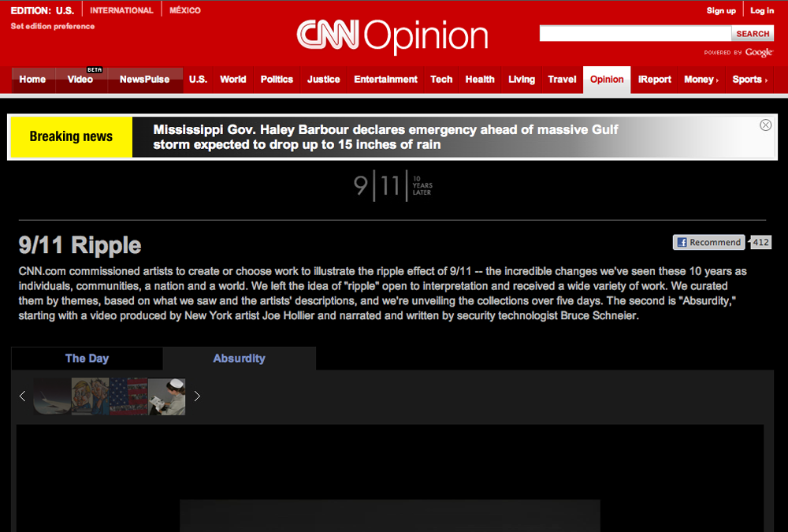The height and width of the screenshot is (532, 788).
Task: Click the search input field
Action: tap(635, 34)
